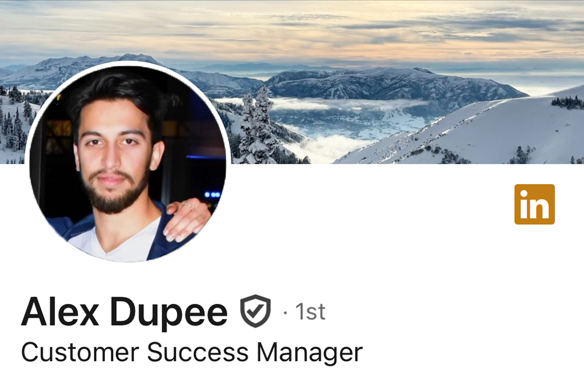The width and height of the screenshot is (584, 392).
Task: Click the gold LinkedIn Premium badge icon
Action: click(x=534, y=204)
